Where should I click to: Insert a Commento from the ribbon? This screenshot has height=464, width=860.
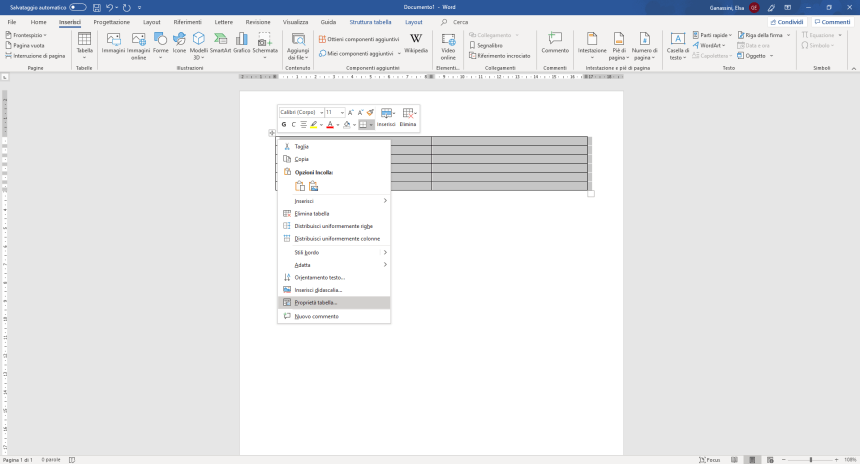[x=555, y=43]
